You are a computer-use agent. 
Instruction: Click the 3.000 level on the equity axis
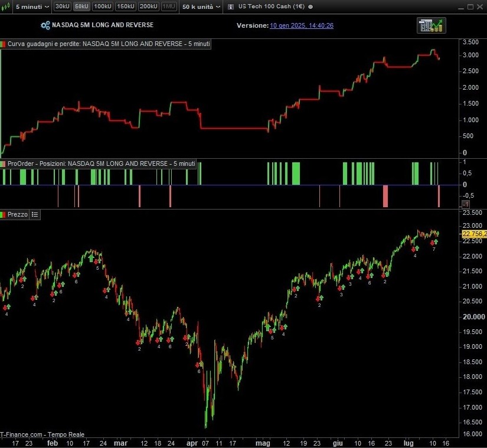[470, 55]
